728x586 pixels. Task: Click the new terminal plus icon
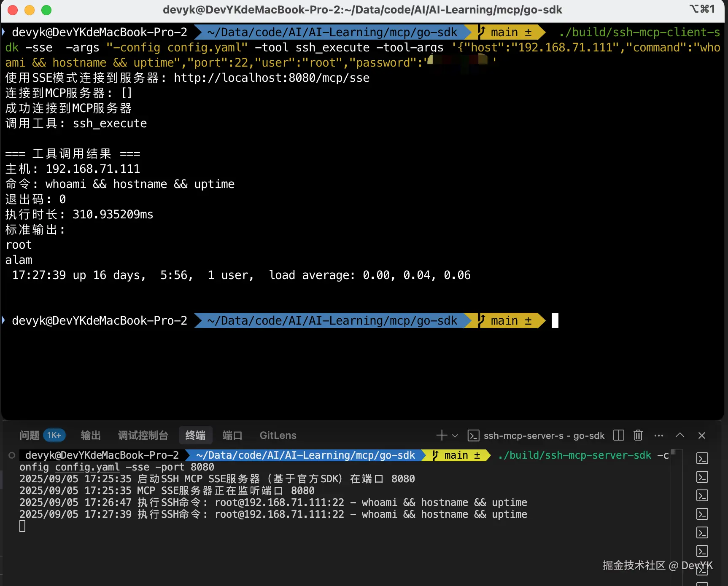coord(442,435)
